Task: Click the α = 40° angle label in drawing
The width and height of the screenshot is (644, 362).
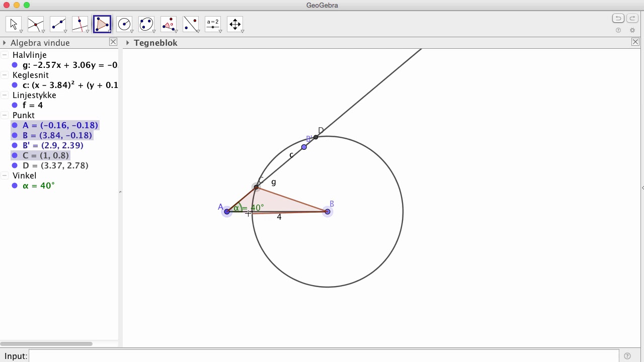Action: (x=249, y=208)
